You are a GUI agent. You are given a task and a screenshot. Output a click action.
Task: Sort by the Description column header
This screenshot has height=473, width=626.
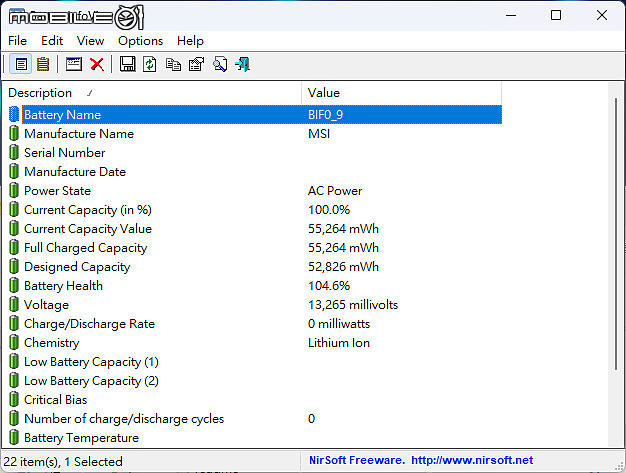152,93
